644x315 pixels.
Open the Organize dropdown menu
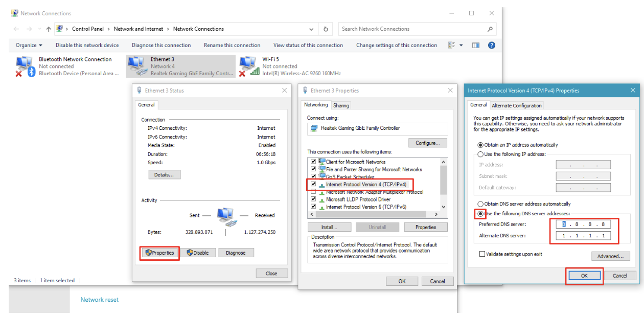point(29,45)
